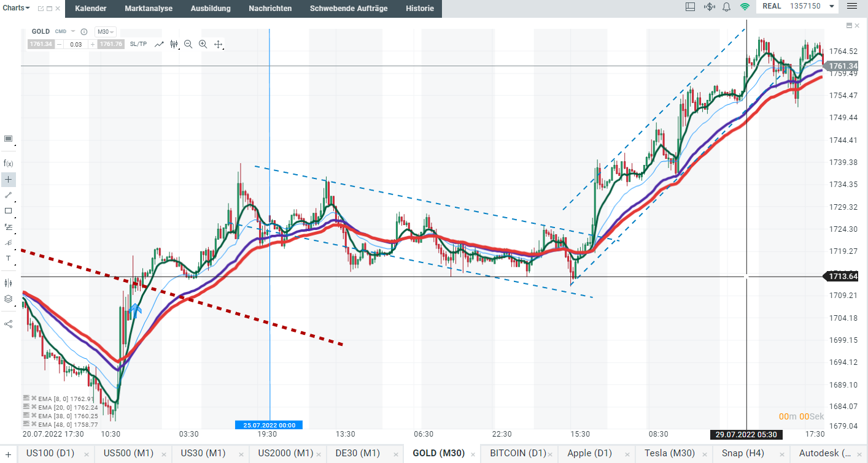Open GOLD instrument info icon
The image size is (868, 463).
pos(84,31)
